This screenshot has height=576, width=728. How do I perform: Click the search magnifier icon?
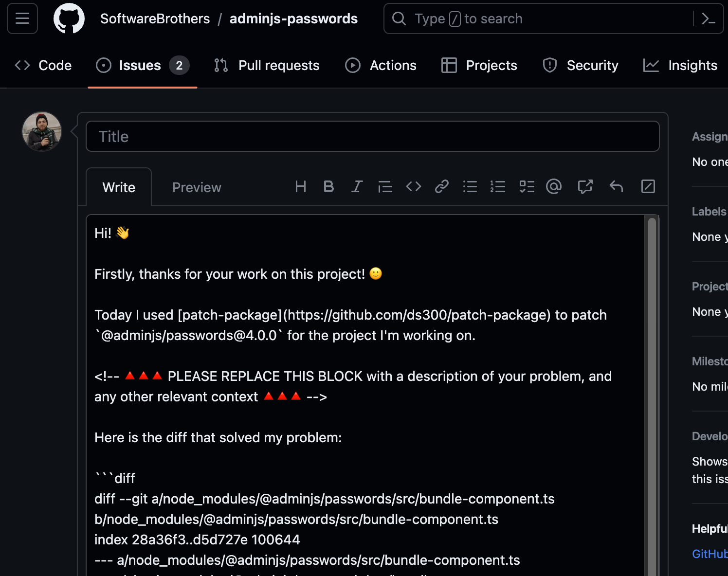pyautogui.click(x=399, y=18)
